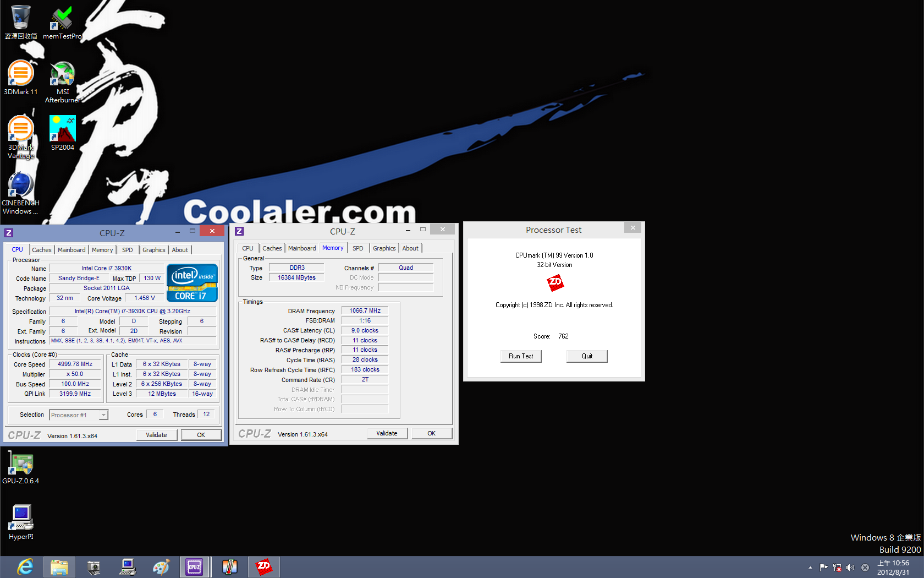Viewport: 924px width, 578px height.
Task: Click OK in left CPU-Z window
Action: point(201,435)
